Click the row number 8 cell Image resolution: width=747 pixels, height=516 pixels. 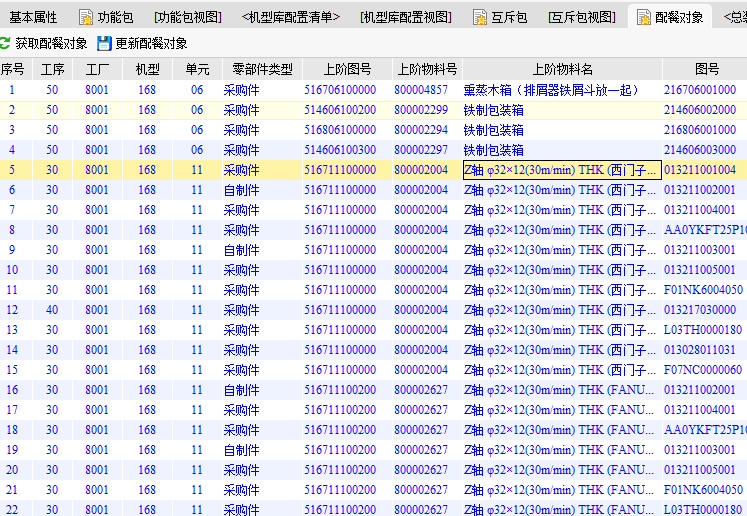(12, 230)
